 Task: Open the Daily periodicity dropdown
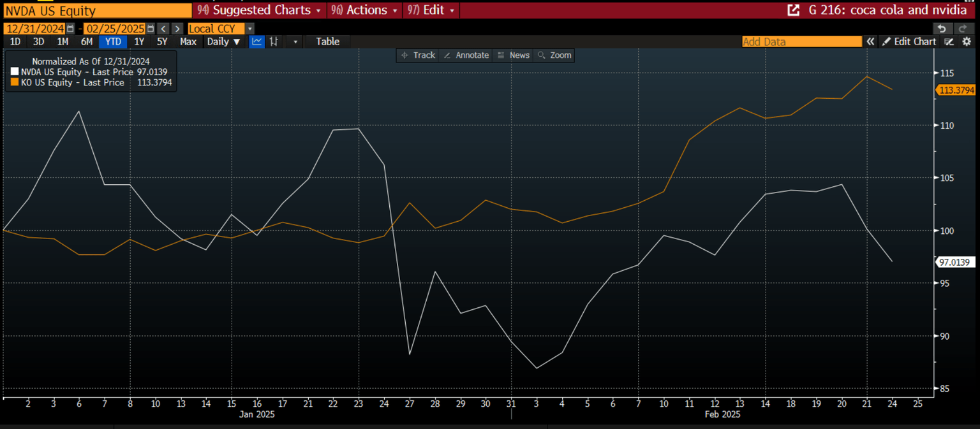pyautogui.click(x=223, y=41)
